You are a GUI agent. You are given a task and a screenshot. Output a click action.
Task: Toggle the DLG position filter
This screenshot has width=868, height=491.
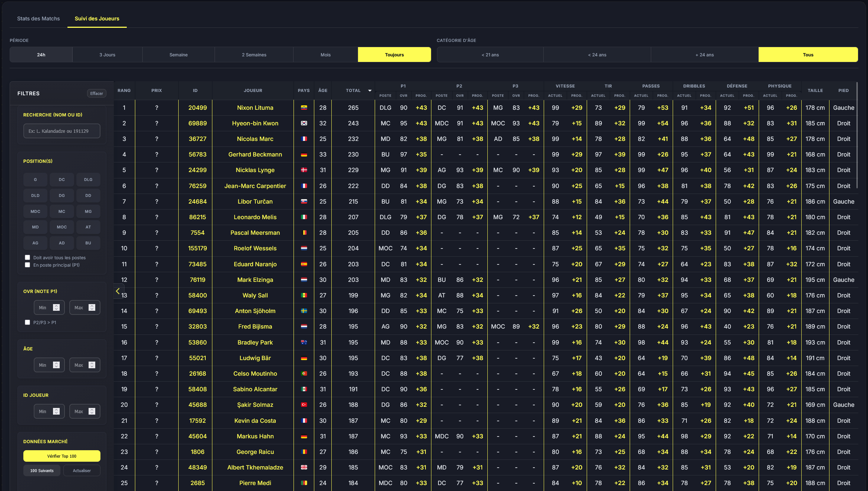[88, 179]
